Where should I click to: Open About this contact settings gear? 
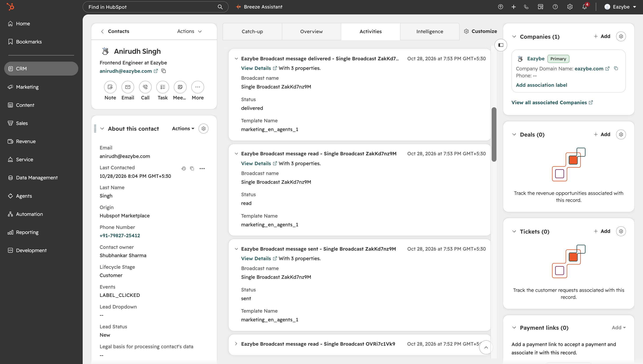[x=203, y=128]
